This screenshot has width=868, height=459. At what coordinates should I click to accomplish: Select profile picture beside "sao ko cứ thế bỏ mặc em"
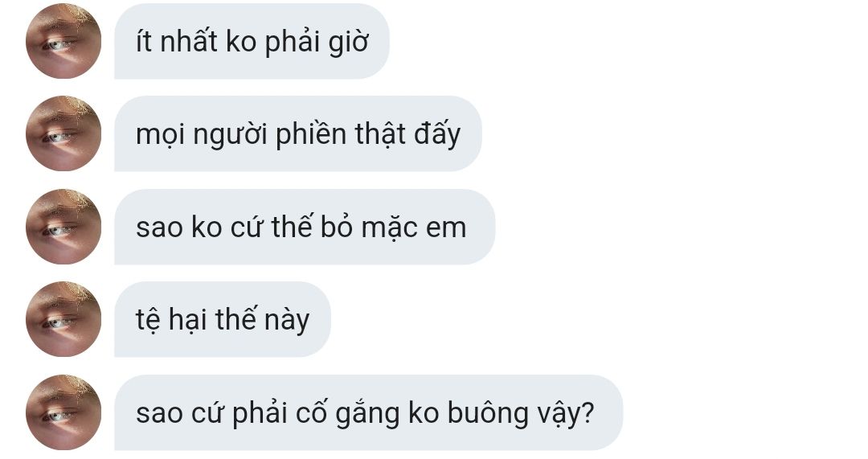click(x=63, y=227)
